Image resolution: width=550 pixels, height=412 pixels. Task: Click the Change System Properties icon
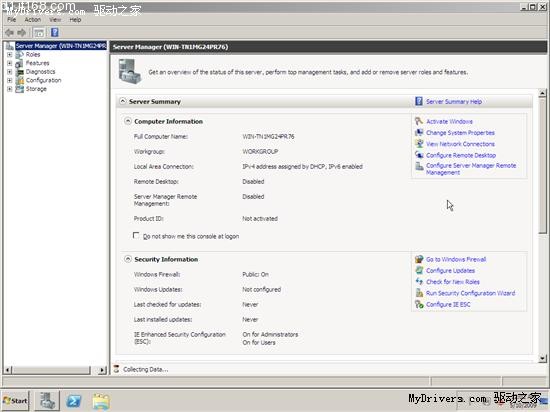pyautogui.click(x=419, y=133)
